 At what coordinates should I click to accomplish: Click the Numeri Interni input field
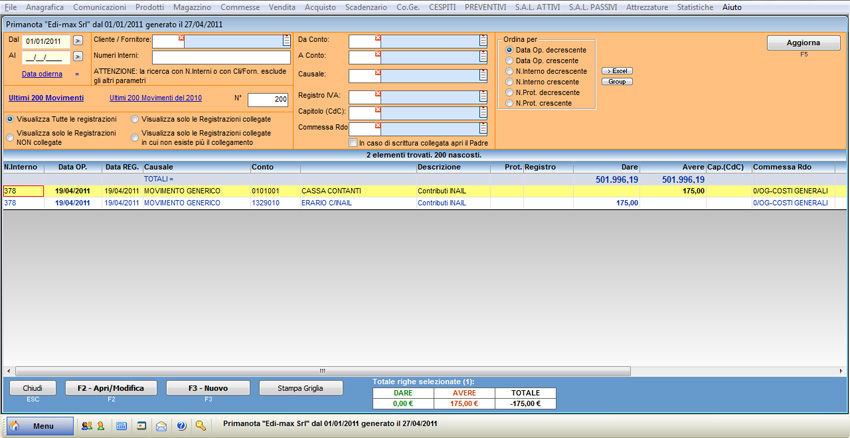click(220, 57)
